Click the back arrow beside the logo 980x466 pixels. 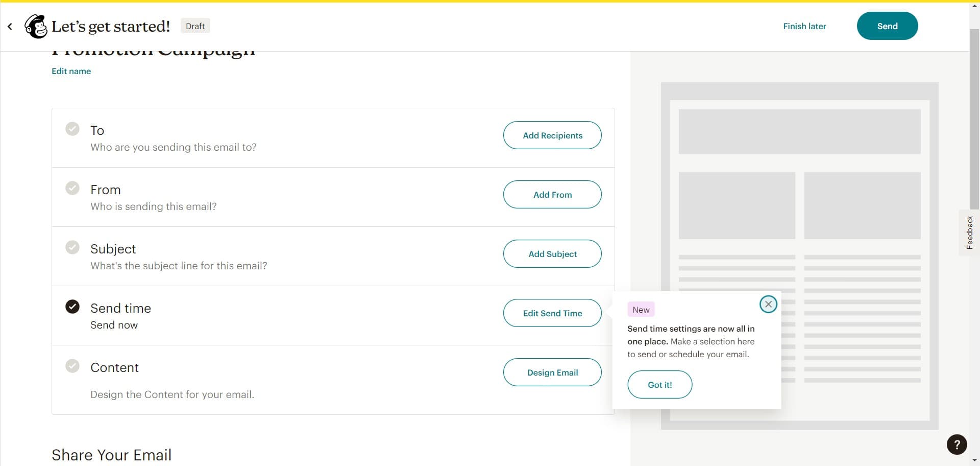pyautogui.click(x=9, y=26)
